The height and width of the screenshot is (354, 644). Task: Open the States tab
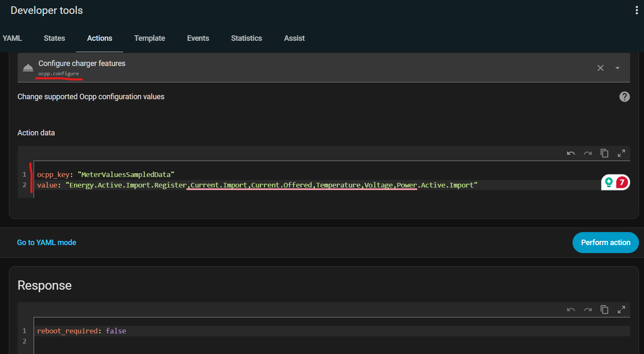click(x=54, y=38)
